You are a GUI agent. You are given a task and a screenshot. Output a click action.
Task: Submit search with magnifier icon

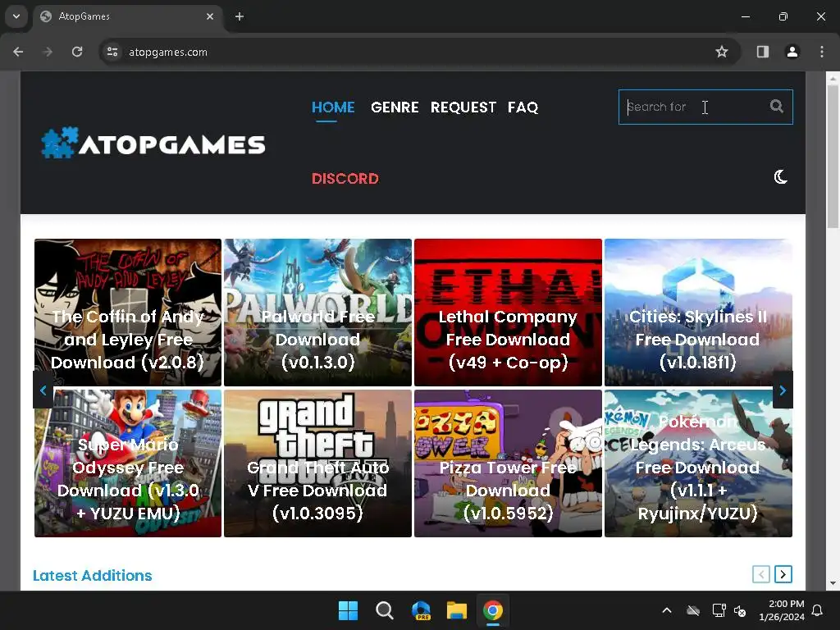776,106
